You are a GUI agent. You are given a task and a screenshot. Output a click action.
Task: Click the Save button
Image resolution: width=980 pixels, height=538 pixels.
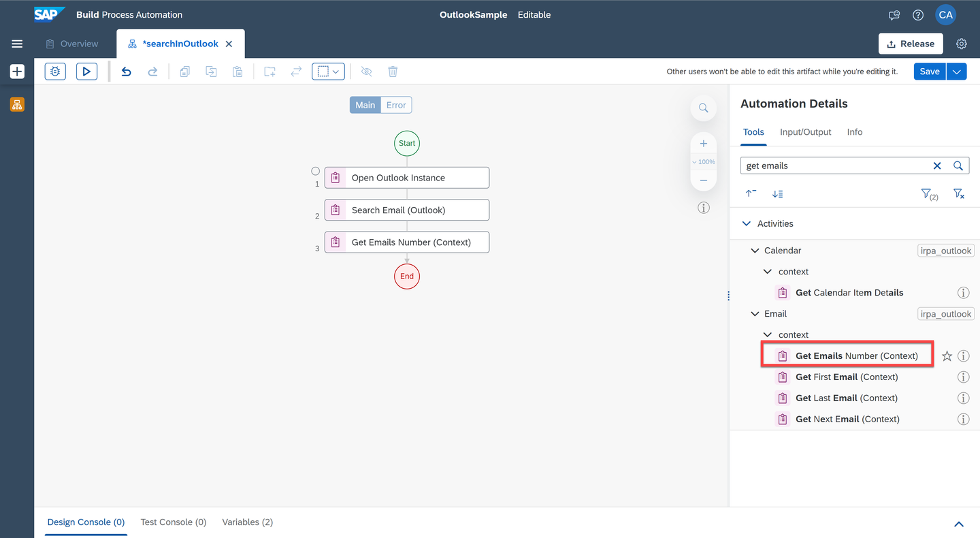click(x=930, y=71)
